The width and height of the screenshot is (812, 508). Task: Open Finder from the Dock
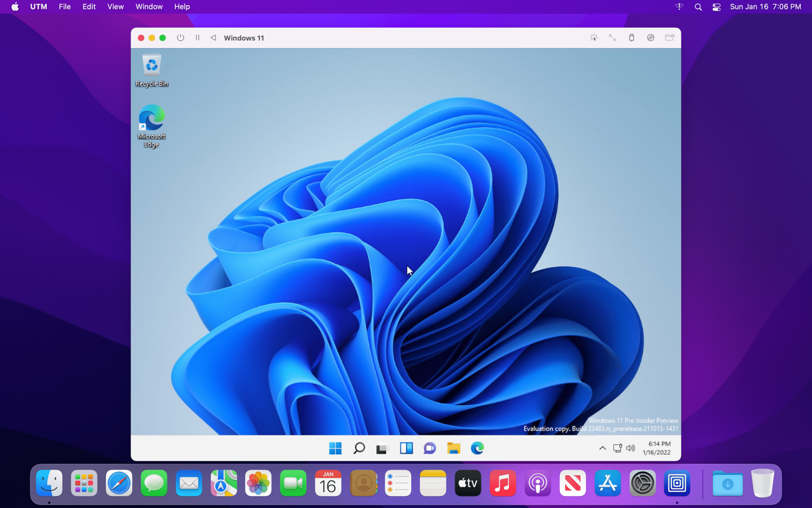(x=49, y=483)
